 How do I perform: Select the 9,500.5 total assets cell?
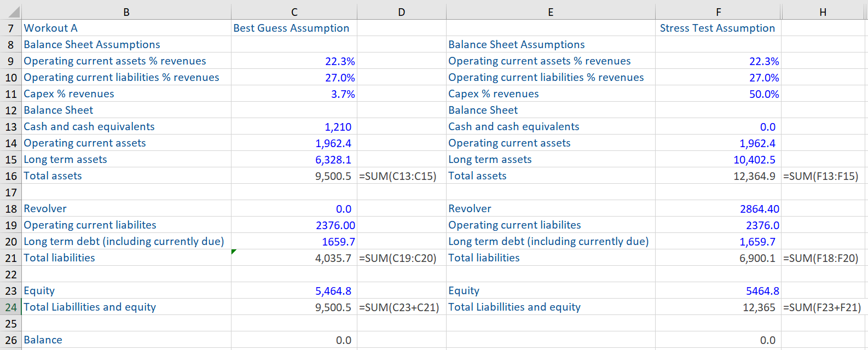point(333,176)
